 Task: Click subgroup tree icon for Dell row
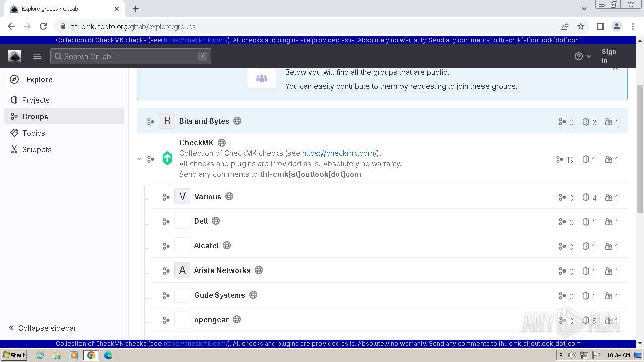(x=166, y=222)
